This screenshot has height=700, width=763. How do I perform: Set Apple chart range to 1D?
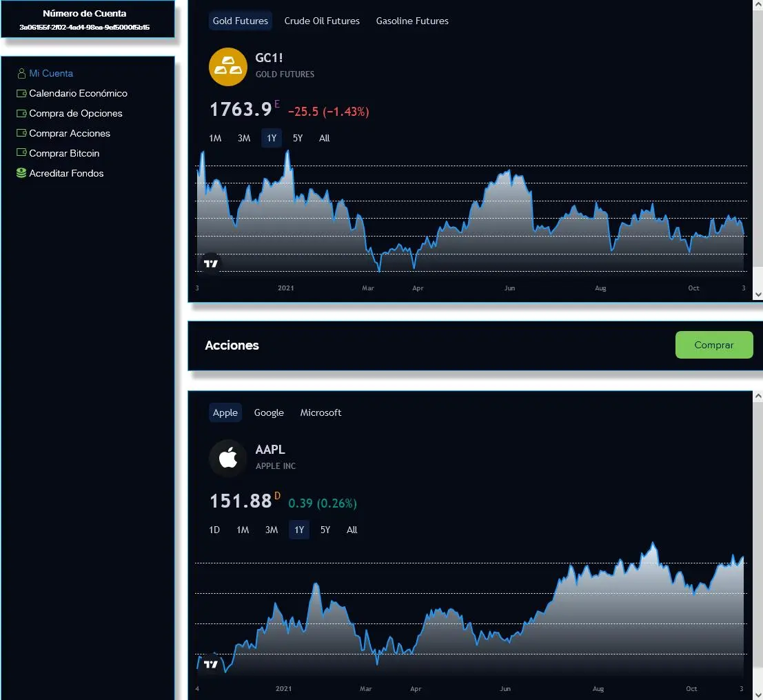click(214, 530)
